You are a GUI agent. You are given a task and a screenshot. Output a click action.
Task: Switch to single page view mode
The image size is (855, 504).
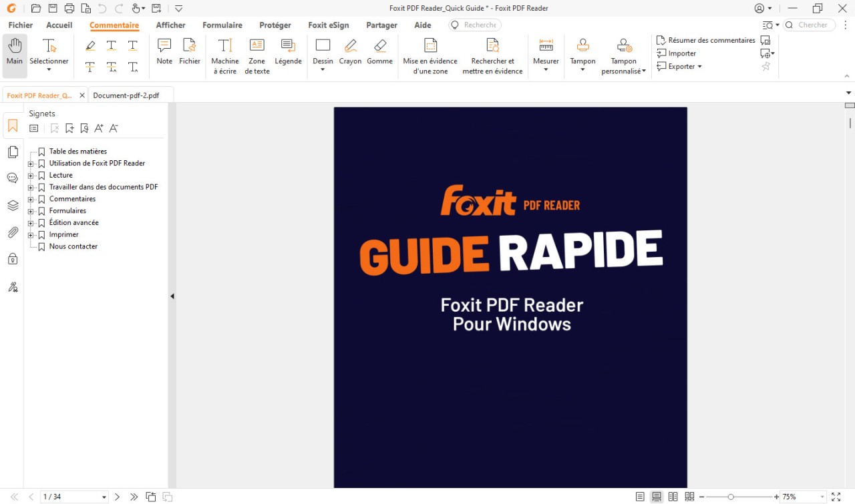639,496
